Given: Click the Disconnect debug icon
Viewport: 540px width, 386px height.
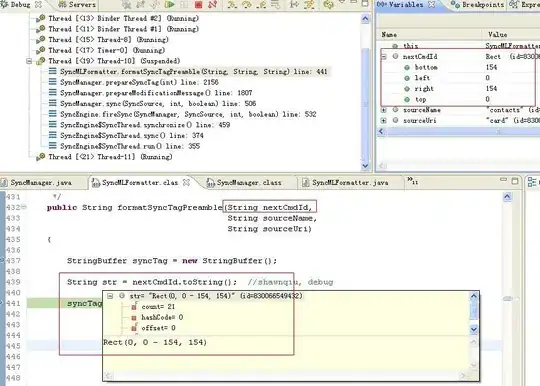Looking at the screenshot, I should pos(212,4).
